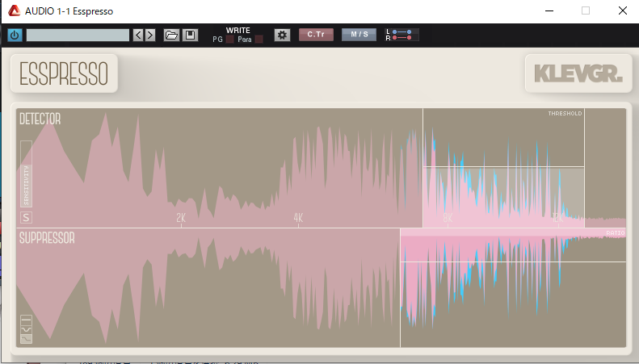Viewport: 639px width, 364px height.
Task: Click the detector range left edge line
Action: 423,168
